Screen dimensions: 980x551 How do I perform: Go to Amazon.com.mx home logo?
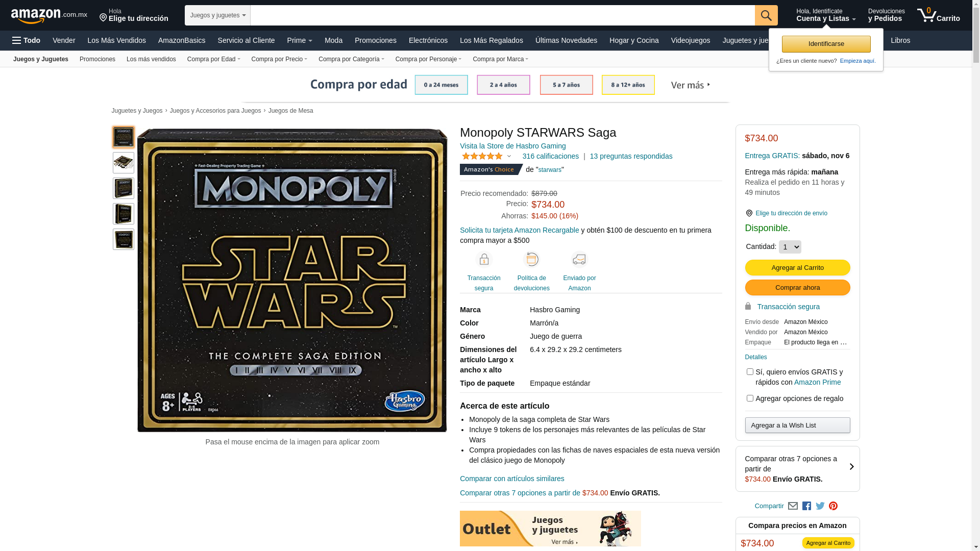click(x=49, y=16)
